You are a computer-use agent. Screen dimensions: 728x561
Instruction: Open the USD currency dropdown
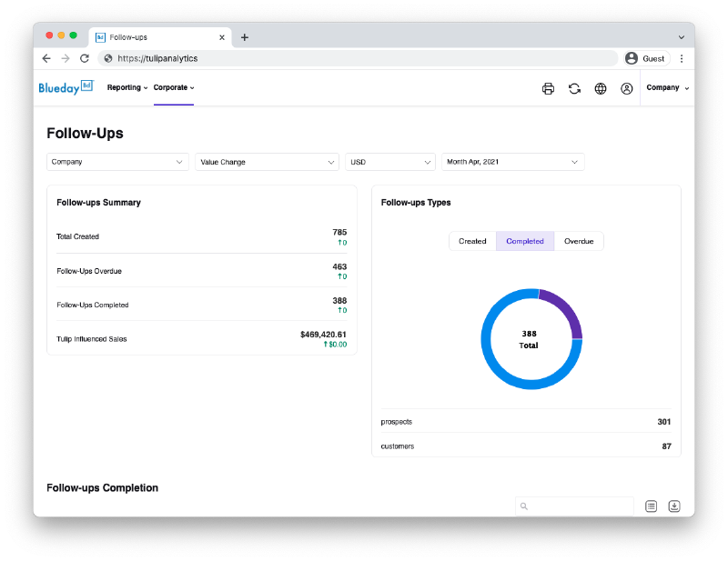point(389,161)
